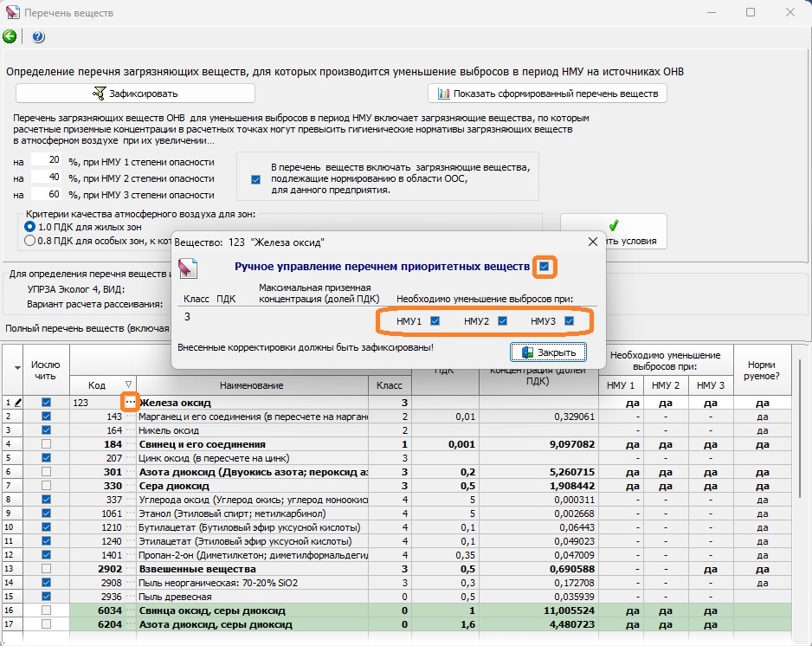Viewport: 812px width, 646px height.
Task: Click Показать сформированный перечень веществ
Action: pos(547,94)
